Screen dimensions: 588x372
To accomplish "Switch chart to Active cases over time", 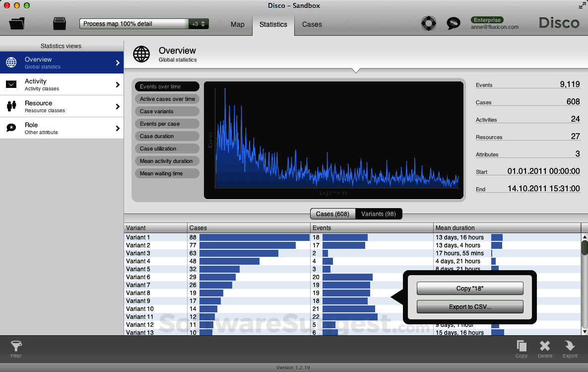I will tap(167, 99).
